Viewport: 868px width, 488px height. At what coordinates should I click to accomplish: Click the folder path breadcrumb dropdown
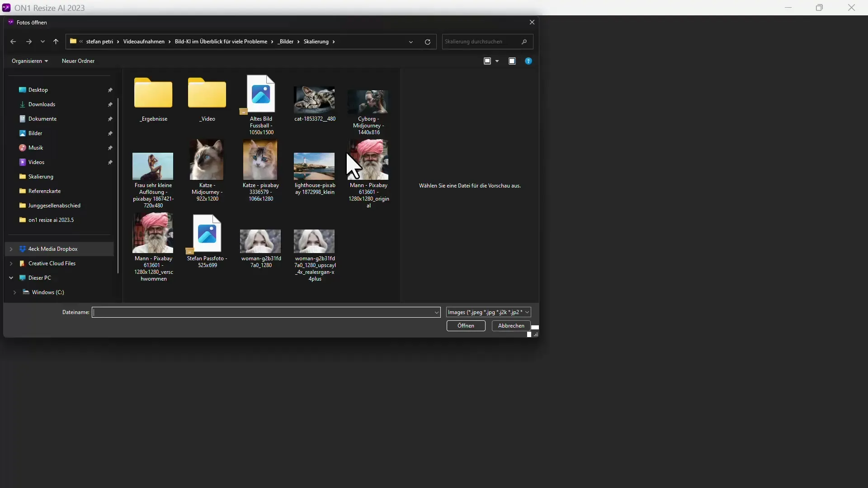pyautogui.click(x=411, y=41)
